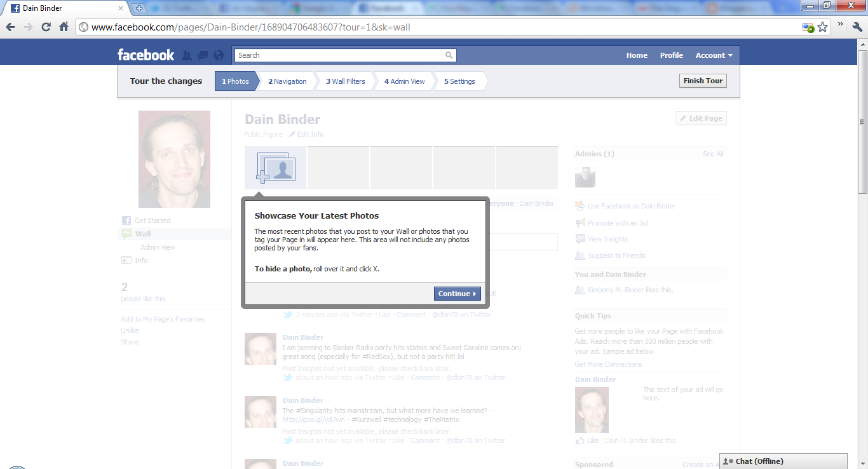This screenshot has width=868, height=469.
Task: Open the Admin View sidebar link
Action: coord(158,247)
